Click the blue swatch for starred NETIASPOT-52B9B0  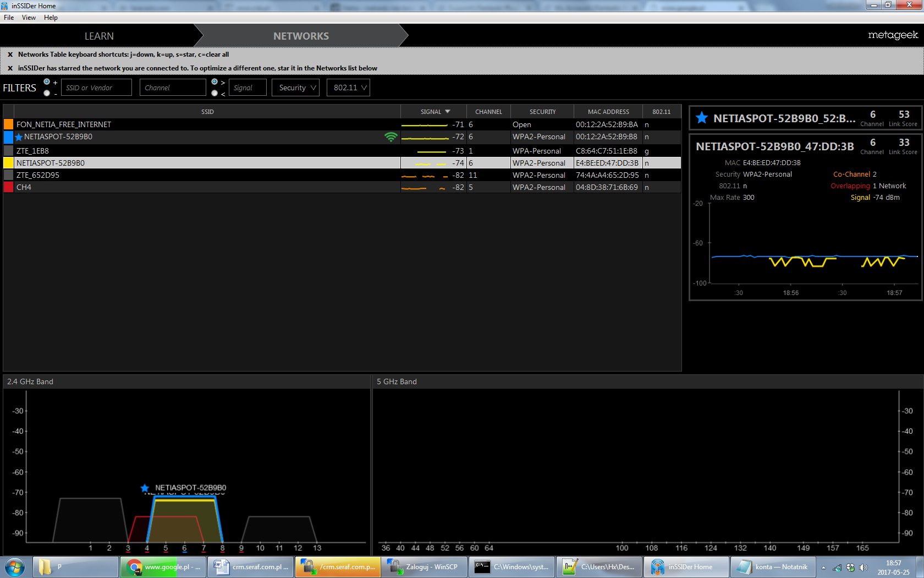(8, 137)
